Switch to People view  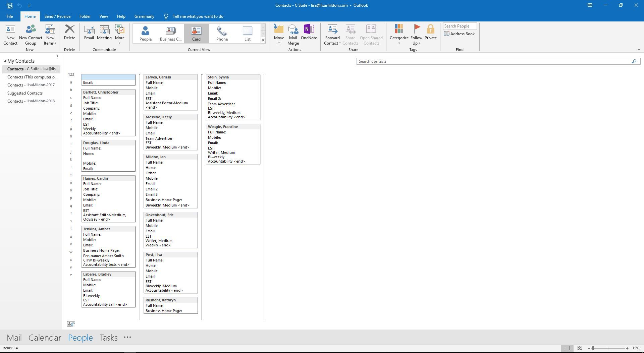(x=146, y=34)
